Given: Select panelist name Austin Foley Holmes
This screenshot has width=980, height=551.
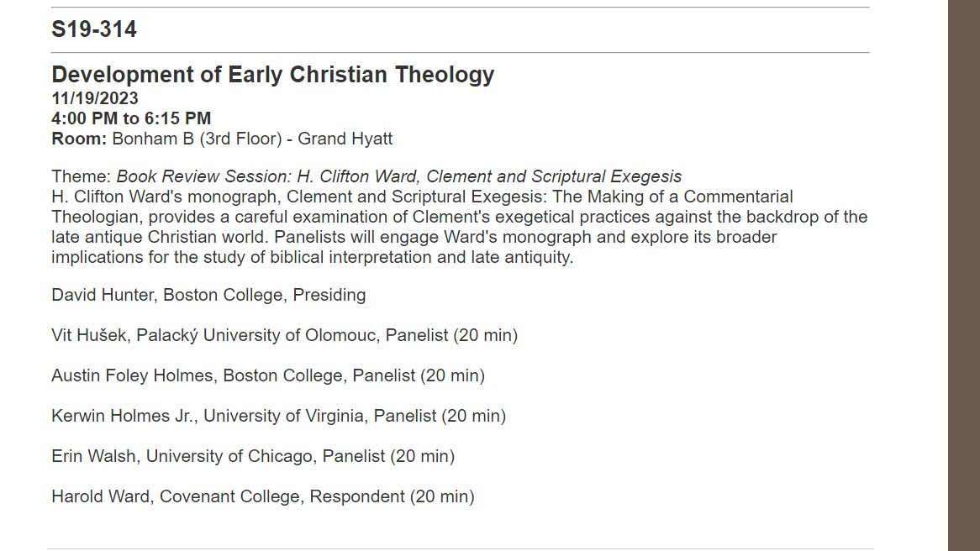Looking at the screenshot, I should point(132,375).
